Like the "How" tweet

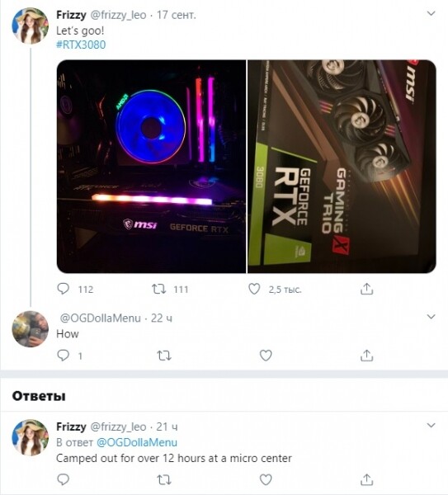(266, 356)
